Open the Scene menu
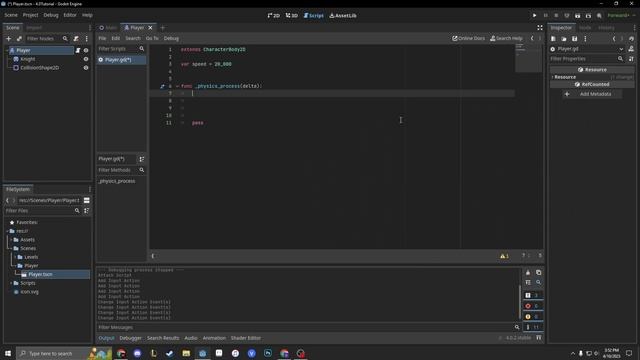640x360 pixels. point(11,15)
